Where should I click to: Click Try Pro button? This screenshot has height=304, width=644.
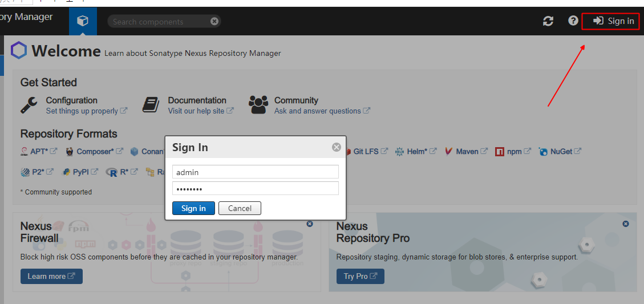click(x=360, y=277)
